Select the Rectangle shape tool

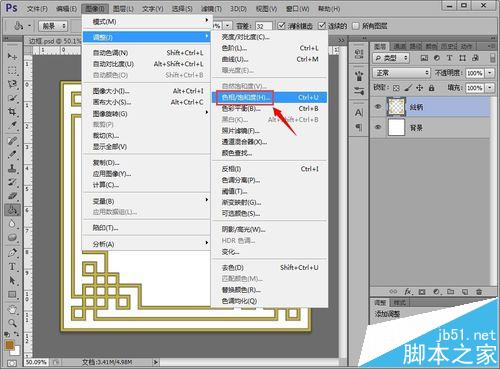click(x=12, y=295)
